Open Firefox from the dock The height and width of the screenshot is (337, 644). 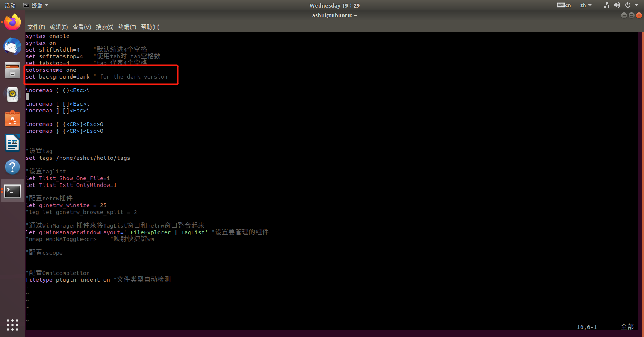12,22
